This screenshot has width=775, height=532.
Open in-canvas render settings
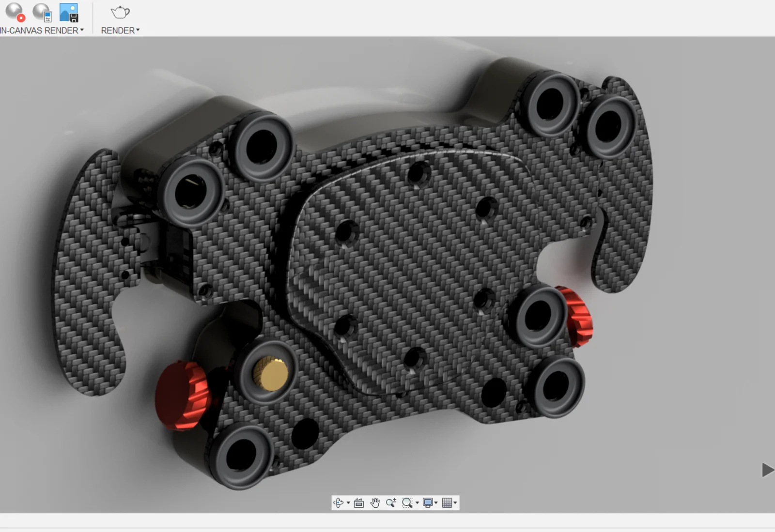[x=42, y=12]
